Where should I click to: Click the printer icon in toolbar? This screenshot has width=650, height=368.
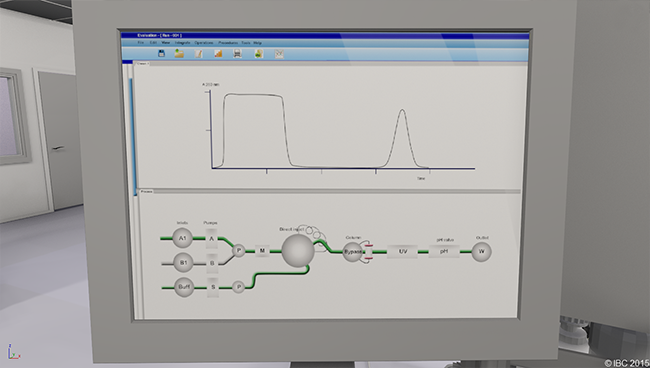click(238, 53)
